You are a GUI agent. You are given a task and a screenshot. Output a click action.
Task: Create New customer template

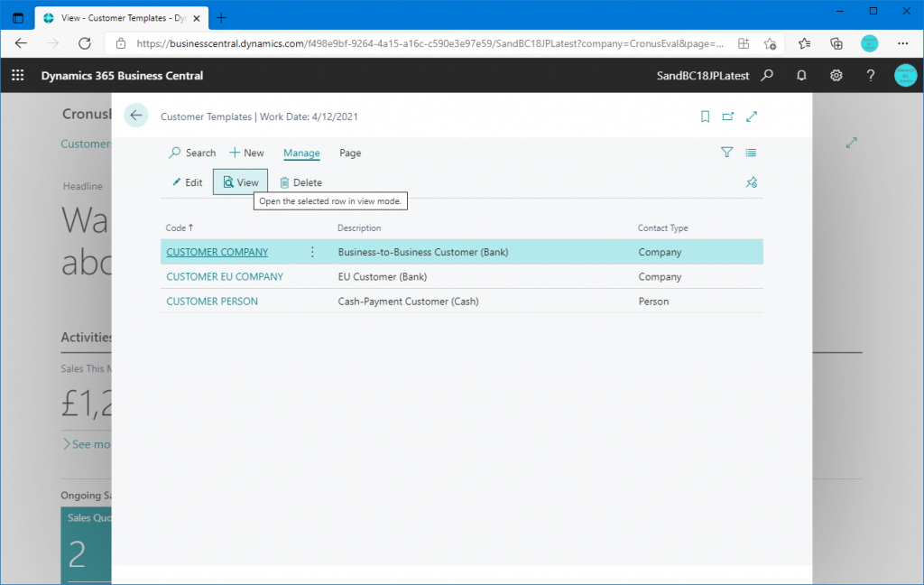point(247,153)
